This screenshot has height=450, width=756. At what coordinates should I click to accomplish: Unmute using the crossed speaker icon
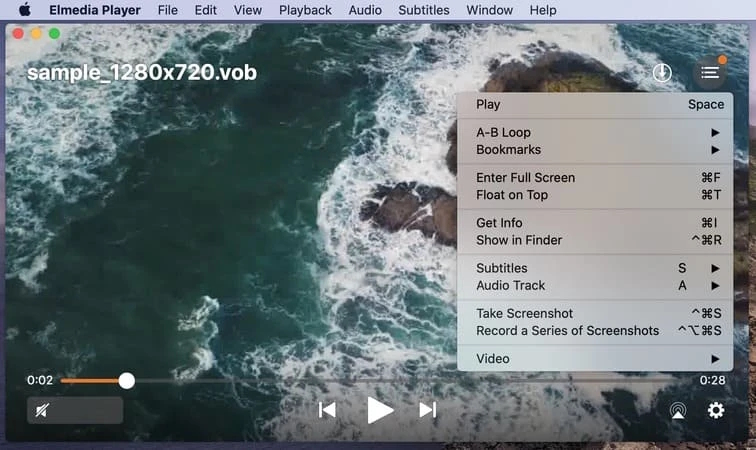(42, 410)
